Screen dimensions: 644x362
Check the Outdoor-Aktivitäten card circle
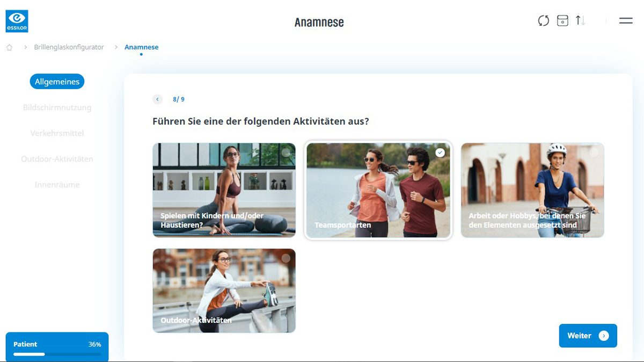pos(286,258)
